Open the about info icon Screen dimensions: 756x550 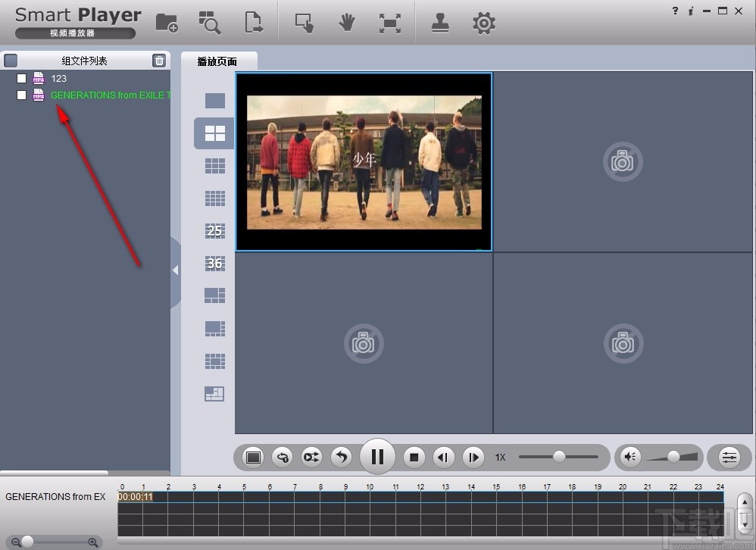pos(690,11)
